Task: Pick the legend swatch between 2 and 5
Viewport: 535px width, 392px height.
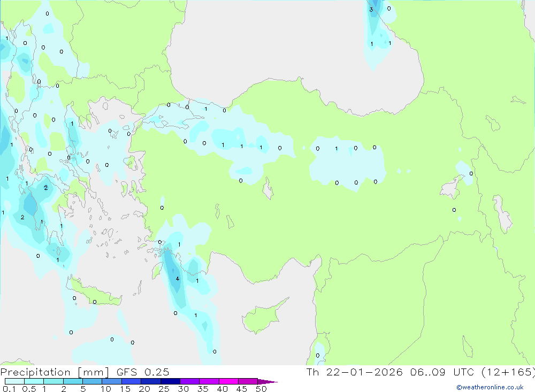Action: point(73,381)
